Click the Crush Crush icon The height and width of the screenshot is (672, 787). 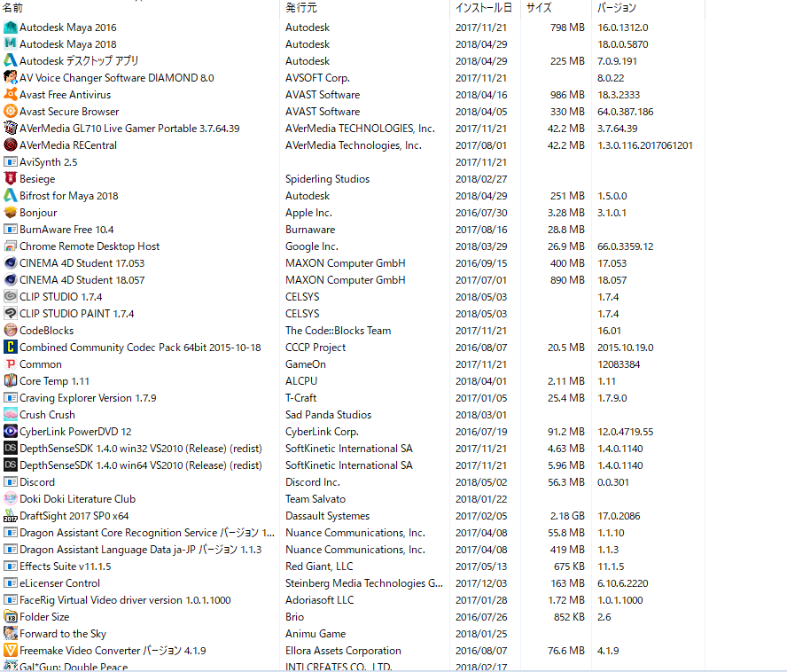click(10, 414)
